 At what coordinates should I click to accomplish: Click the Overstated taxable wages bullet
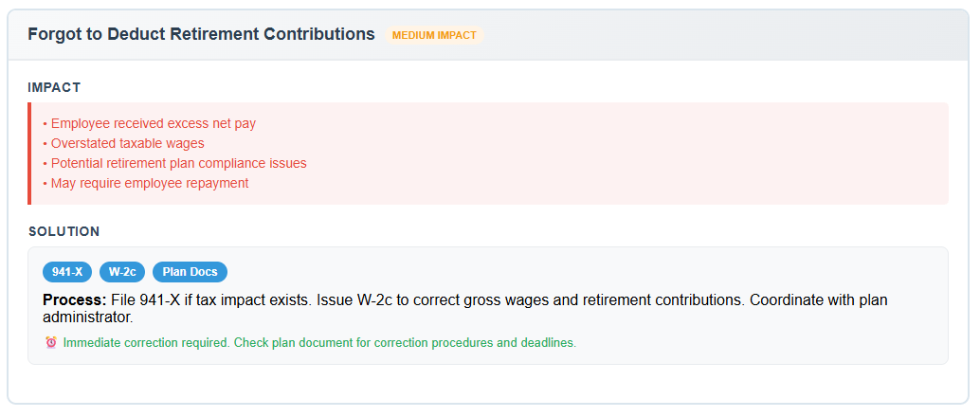click(124, 143)
